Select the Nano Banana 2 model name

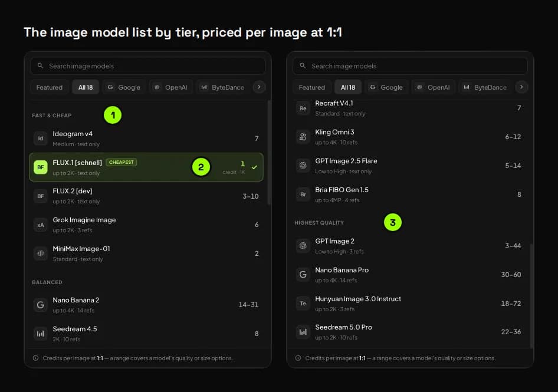click(76, 300)
